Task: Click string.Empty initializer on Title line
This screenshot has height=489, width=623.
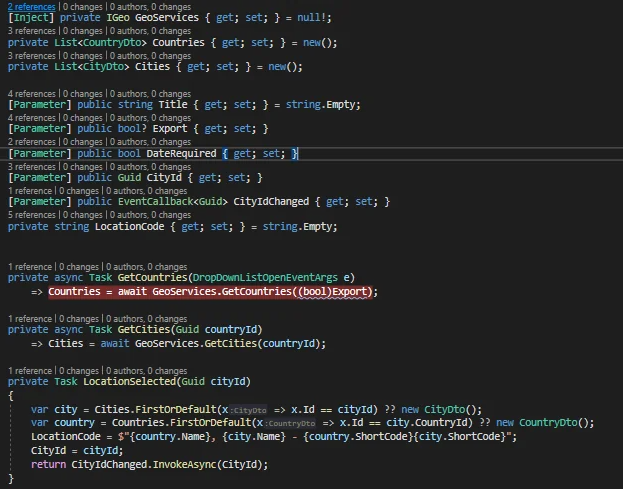Action: coord(320,104)
